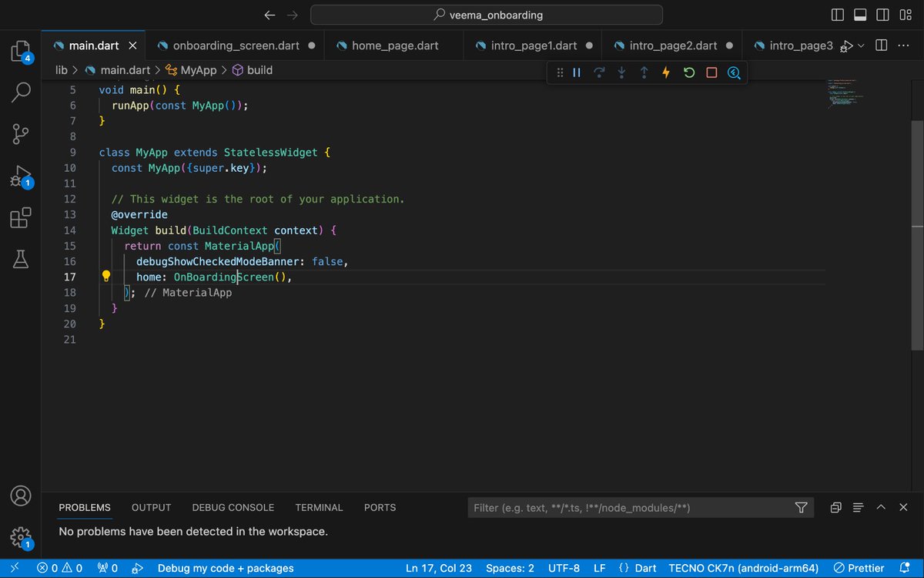Open the DEBUG CONSOLE panel tab
The image size is (924, 578).
[233, 507]
